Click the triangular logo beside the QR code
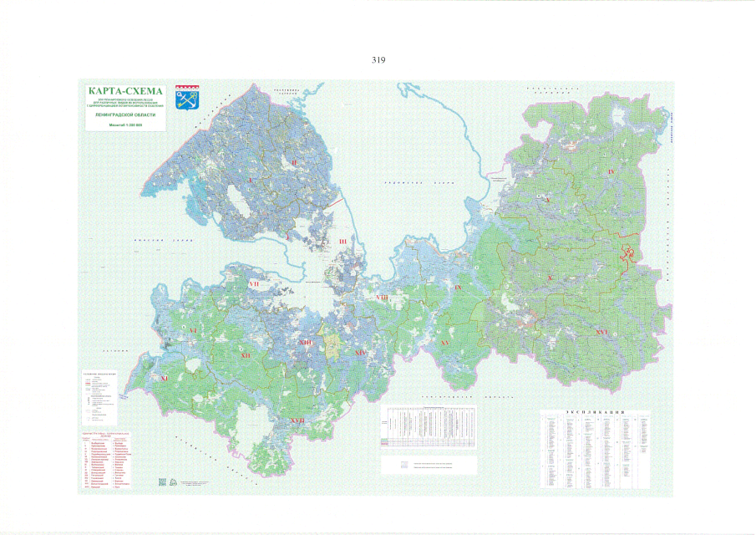Screen dimensions: 756x535 point(173,481)
